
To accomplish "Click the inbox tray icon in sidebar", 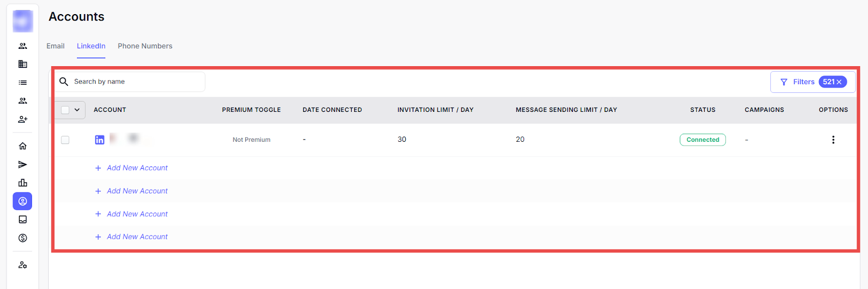I will (x=23, y=219).
